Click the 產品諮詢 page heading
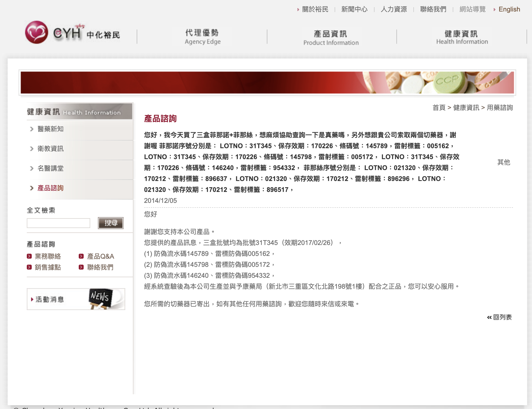532x409 pixels. tap(160, 119)
